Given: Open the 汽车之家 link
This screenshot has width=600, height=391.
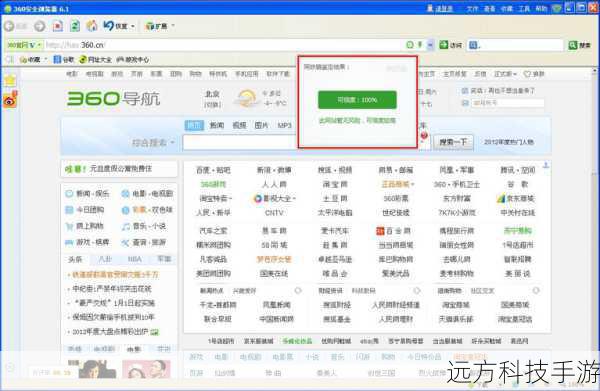Looking at the screenshot, I should [213, 231].
